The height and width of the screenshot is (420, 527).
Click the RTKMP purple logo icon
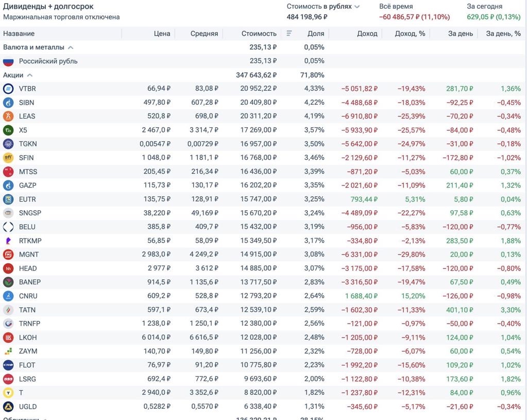(x=8, y=241)
